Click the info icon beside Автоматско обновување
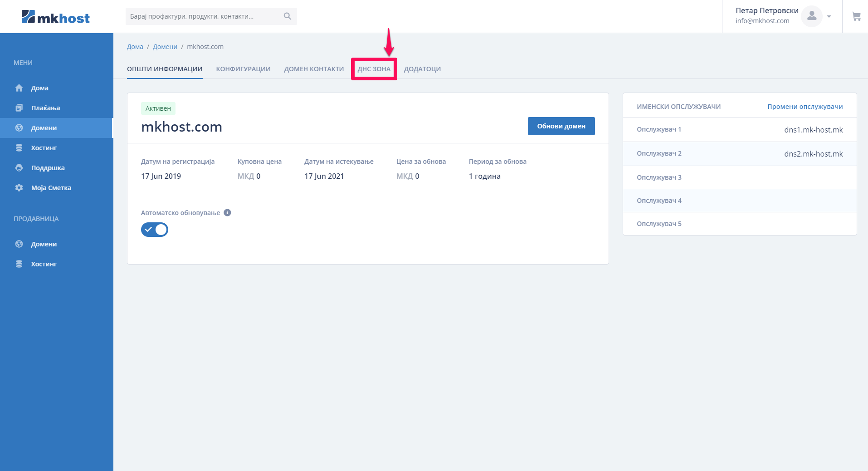The width and height of the screenshot is (868, 471). pos(228,213)
